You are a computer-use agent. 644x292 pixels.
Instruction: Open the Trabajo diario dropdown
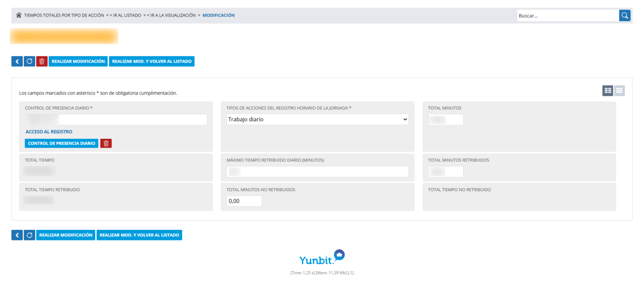pyautogui.click(x=317, y=120)
